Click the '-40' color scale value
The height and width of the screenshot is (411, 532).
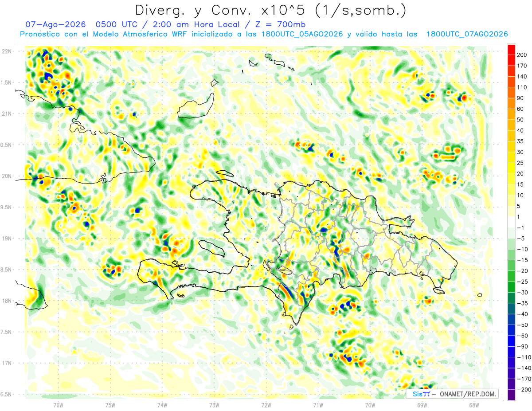pyautogui.click(x=524, y=314)
